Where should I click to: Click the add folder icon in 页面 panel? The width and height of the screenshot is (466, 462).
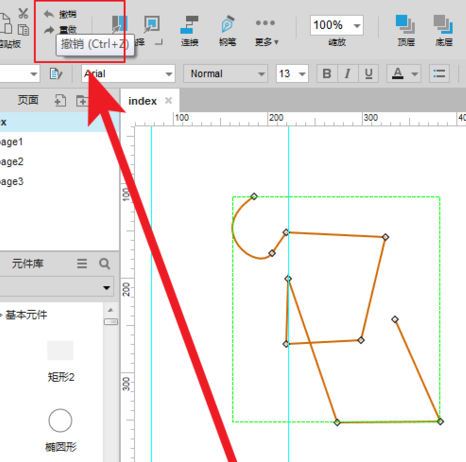click(82, 100)
